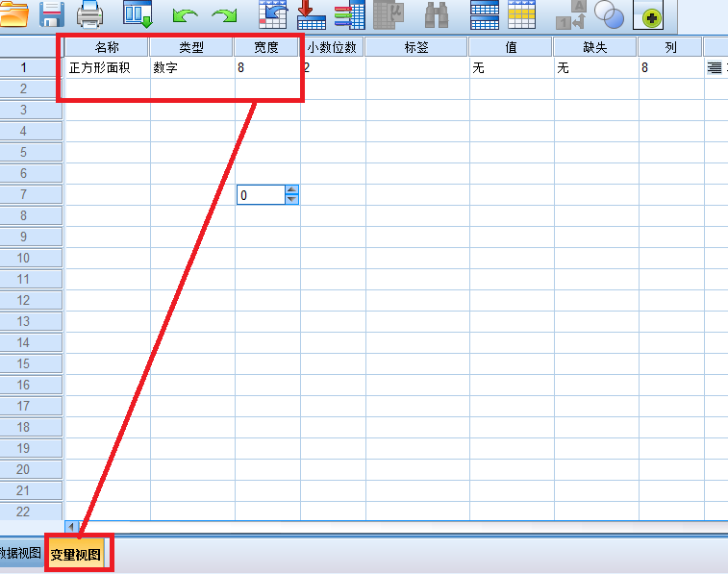Click 小数位数 column header

coord(332,47)
